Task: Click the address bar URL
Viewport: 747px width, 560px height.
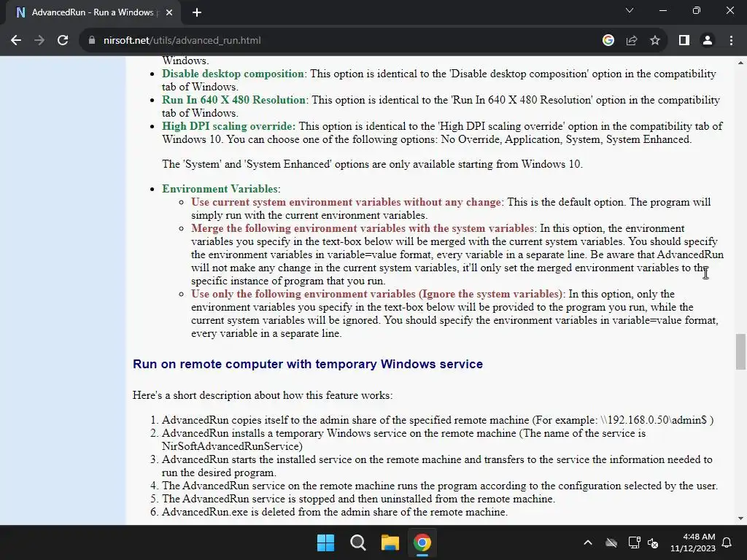Action: click(x=182, y=41)
